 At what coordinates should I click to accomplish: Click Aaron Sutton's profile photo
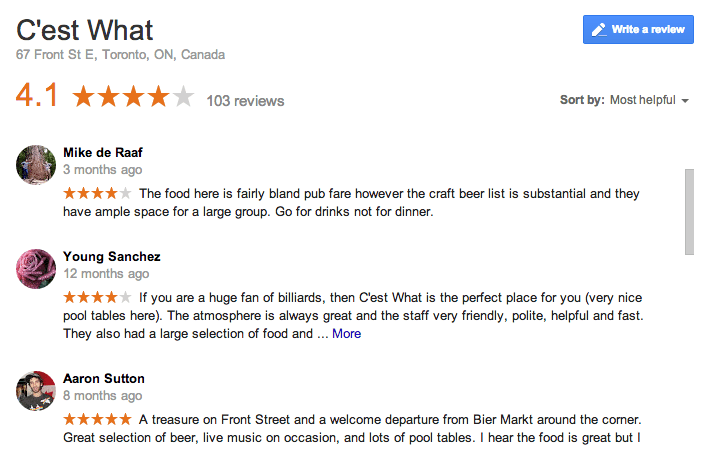pyautogui.click(x=36, y=391)
